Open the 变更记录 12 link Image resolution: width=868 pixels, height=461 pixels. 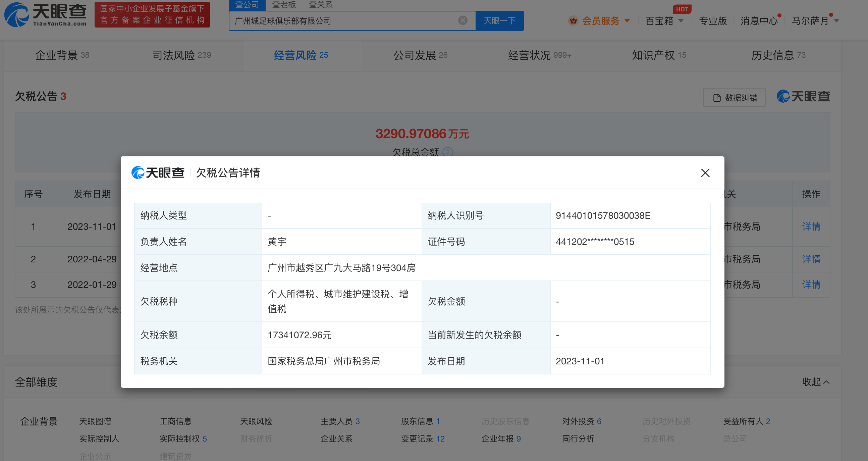(423, 439)
